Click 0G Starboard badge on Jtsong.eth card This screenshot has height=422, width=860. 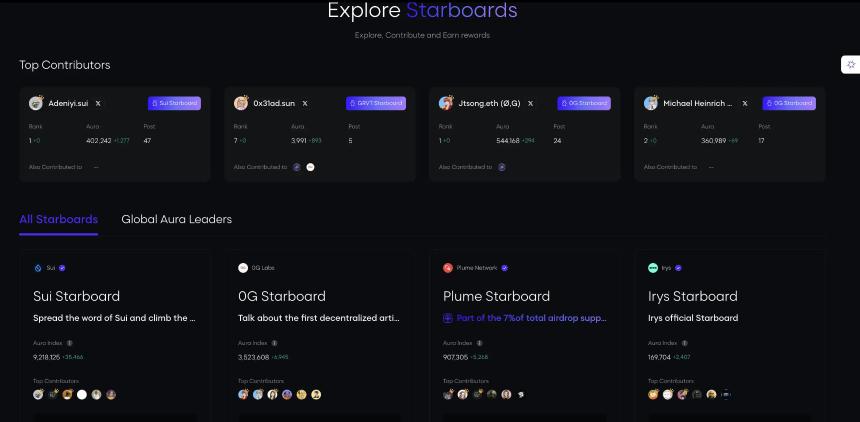pos(584,103)
